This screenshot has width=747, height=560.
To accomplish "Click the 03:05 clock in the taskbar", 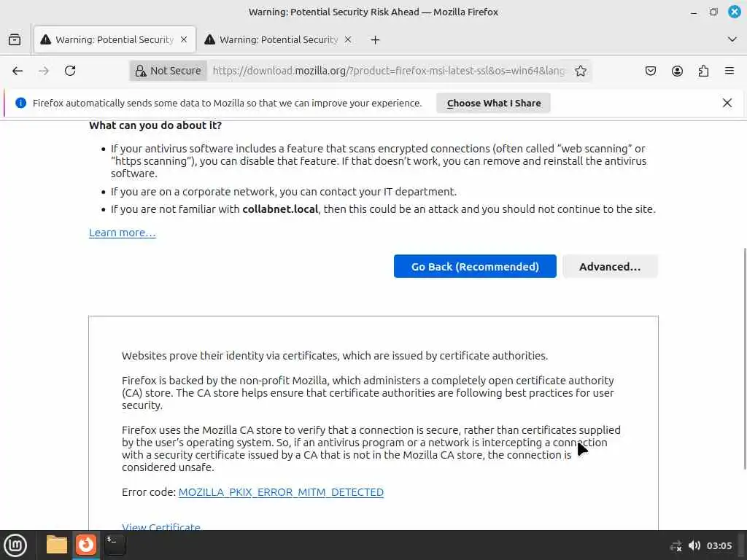I will (x=719, y=545).
